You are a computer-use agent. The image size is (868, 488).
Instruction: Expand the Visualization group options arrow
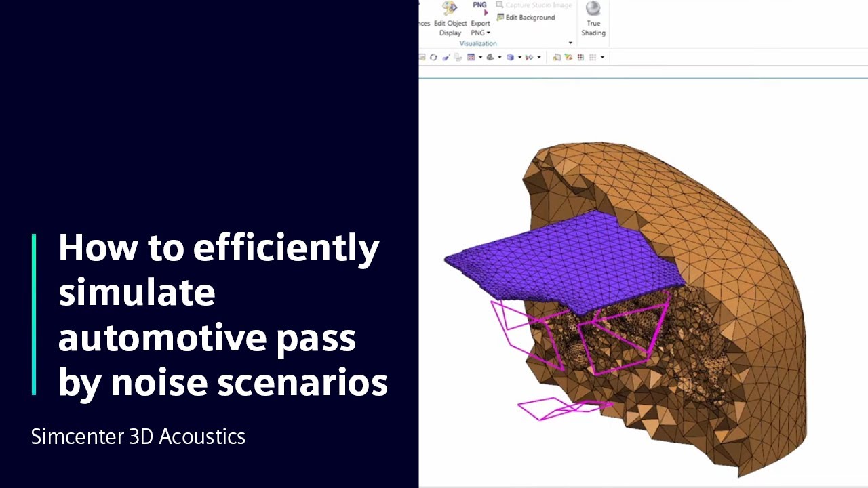pyautogui.click(x=570, y=43)
